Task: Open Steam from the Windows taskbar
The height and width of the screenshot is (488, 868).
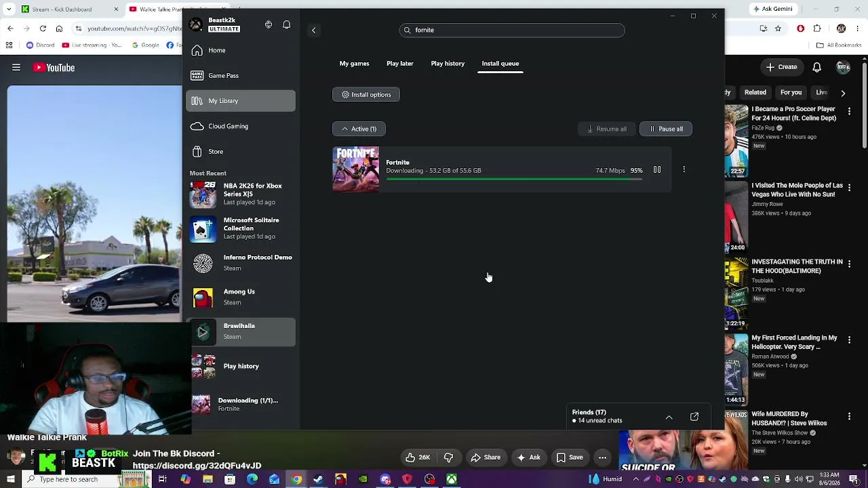Action: 318,479
